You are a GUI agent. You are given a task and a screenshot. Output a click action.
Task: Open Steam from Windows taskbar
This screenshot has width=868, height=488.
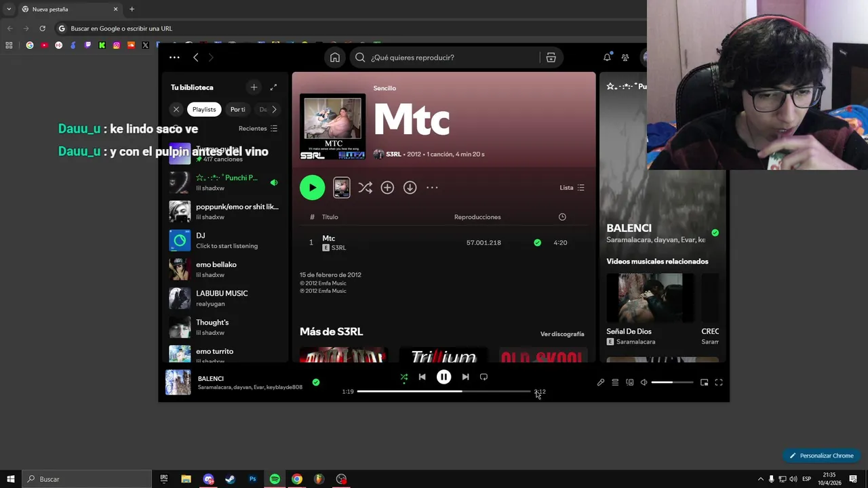(x=230, y=479)
